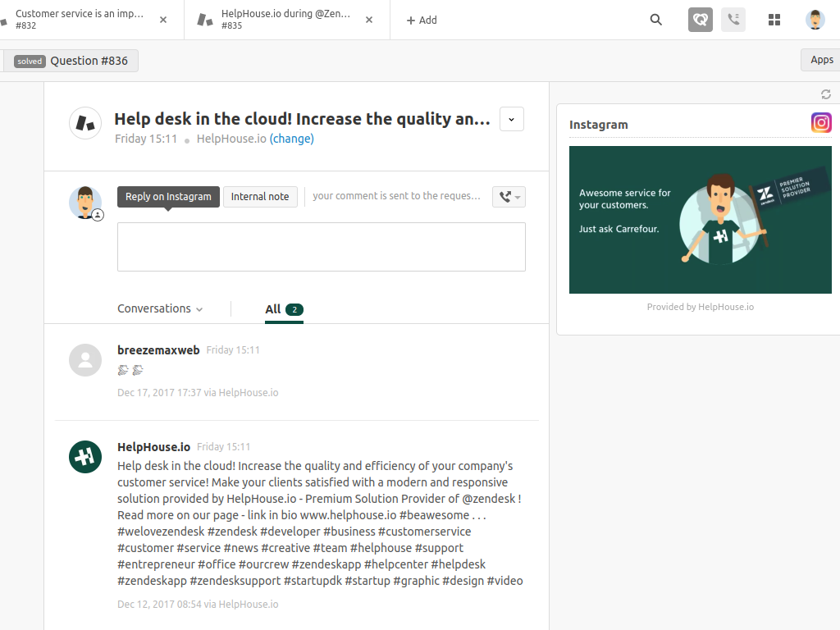
Task: Close the #835 HelpHouse.io tab
Action: coord(370,20)
